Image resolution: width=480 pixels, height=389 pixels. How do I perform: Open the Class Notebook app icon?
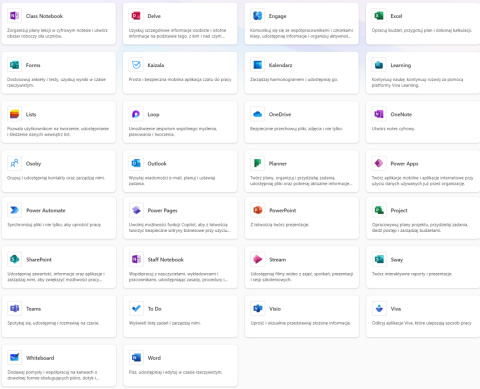tap(14, 16)
